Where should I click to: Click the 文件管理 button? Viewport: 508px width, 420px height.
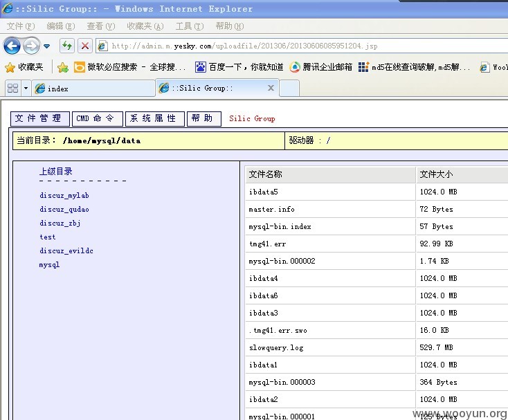coord(40,118)
